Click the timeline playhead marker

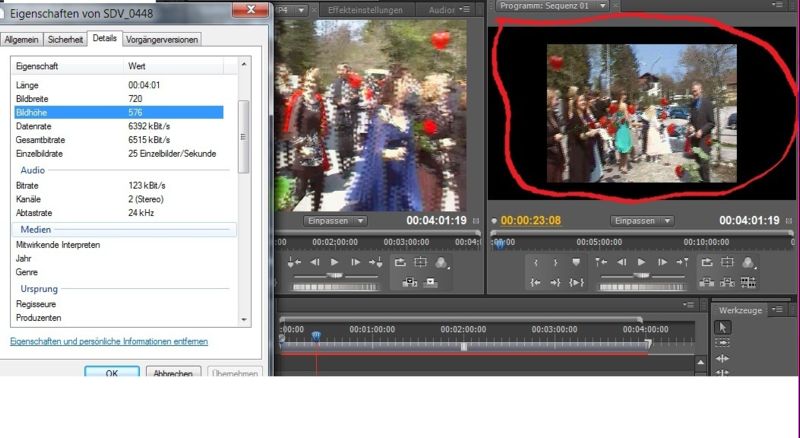316,337
